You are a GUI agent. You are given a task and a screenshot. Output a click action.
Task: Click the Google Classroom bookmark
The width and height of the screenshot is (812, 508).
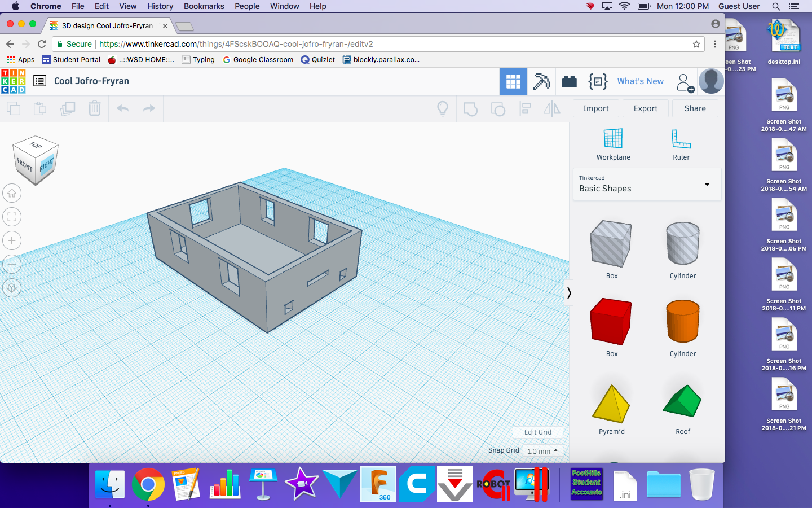point(258,60)
